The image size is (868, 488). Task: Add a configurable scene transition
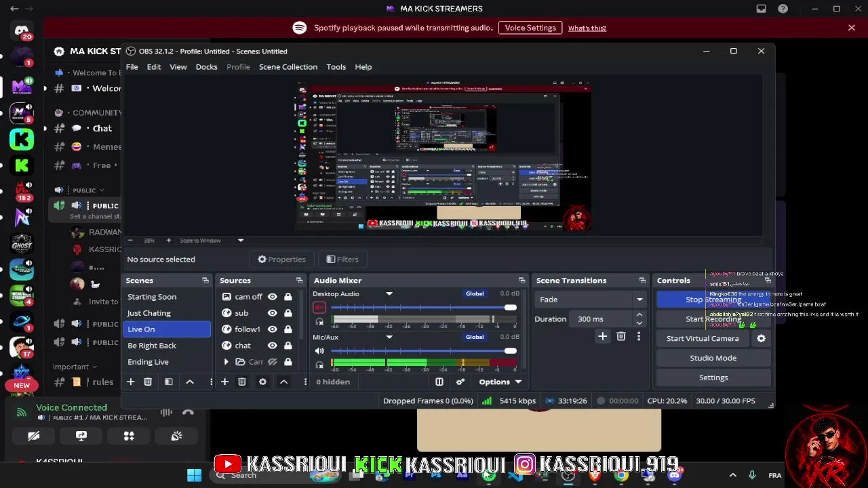click(602, 336)
